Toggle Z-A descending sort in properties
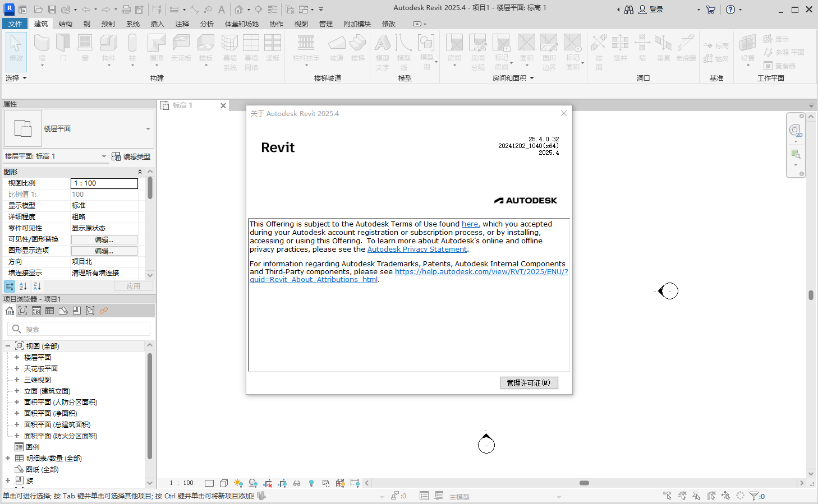The height and width of the screenshot is (504, 818). (x=36, y=286)
